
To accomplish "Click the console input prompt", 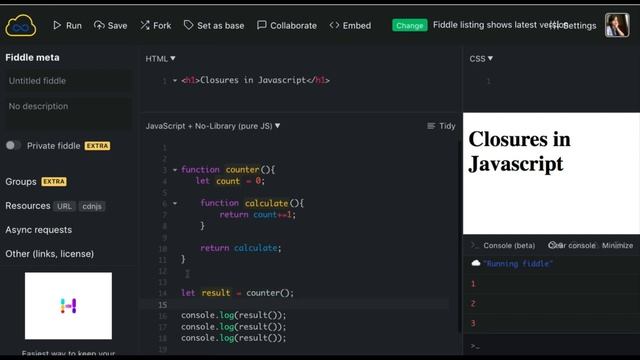I will click(x=551, y=346).
